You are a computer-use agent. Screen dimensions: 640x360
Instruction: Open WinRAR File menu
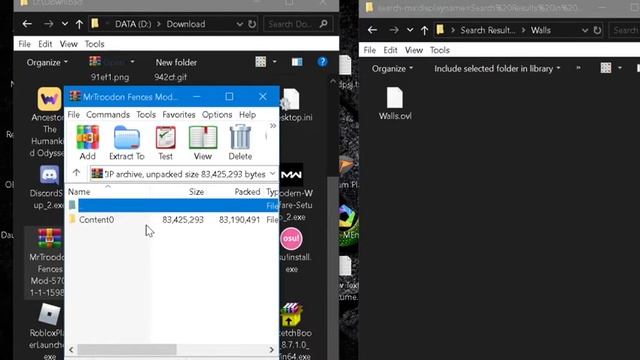click(73, 115)
